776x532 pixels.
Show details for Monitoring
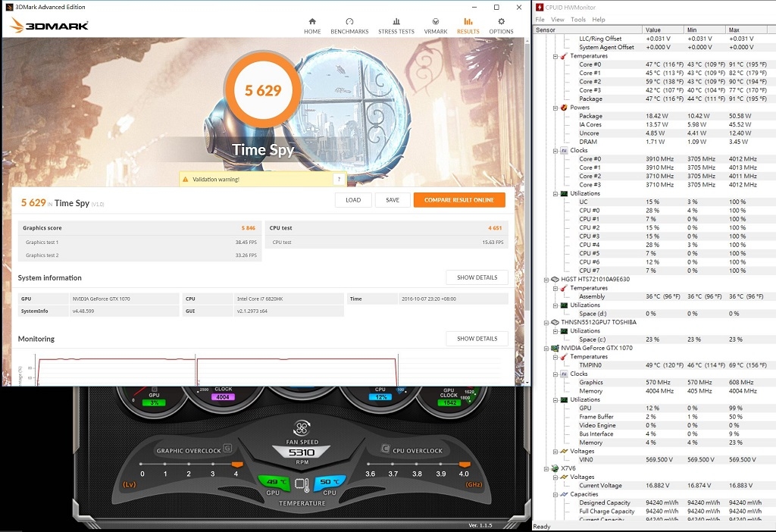[477, 339]
